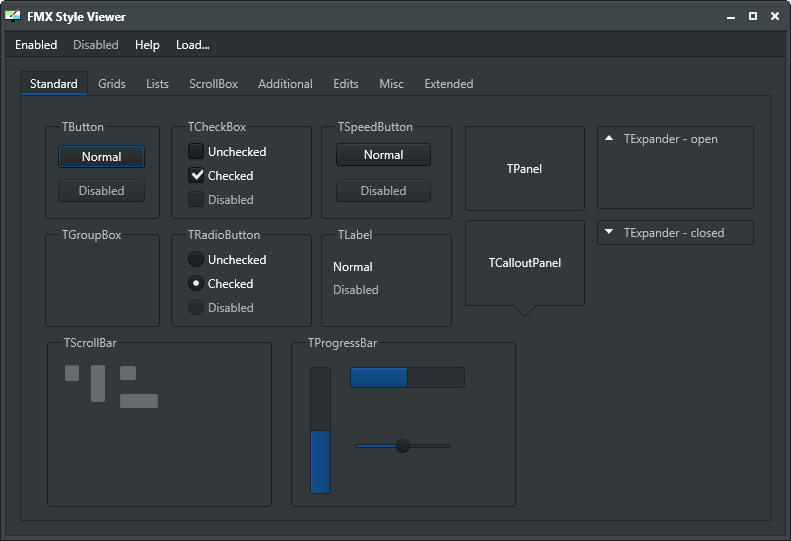
Task: Switch to the Extended tab
Action: tap(449, 84)
